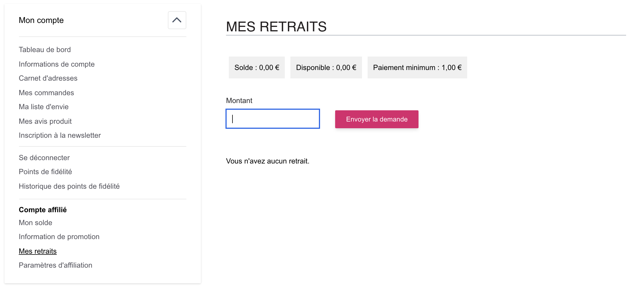Open Ma liste d'envie
The image size is (644, 299).
[44, 107]
